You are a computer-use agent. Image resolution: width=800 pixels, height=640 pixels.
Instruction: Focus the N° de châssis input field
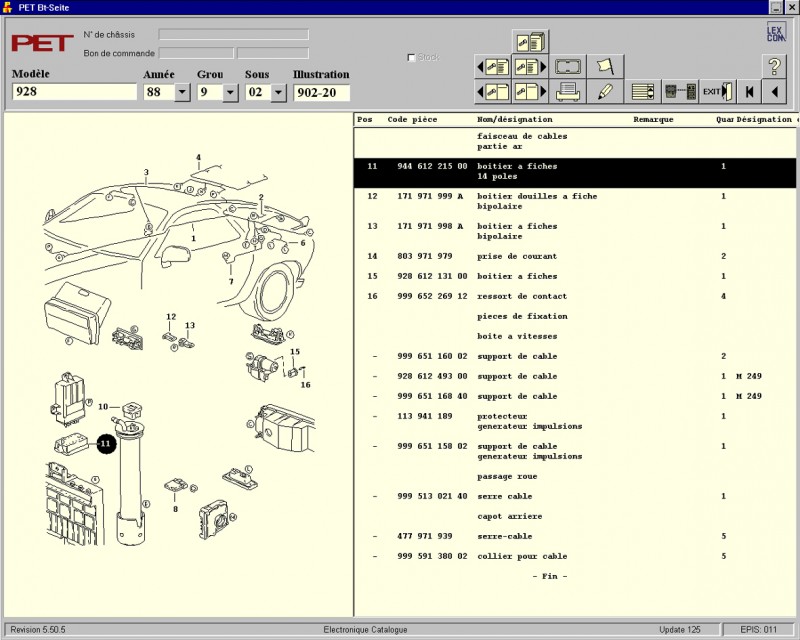point(234,34)
